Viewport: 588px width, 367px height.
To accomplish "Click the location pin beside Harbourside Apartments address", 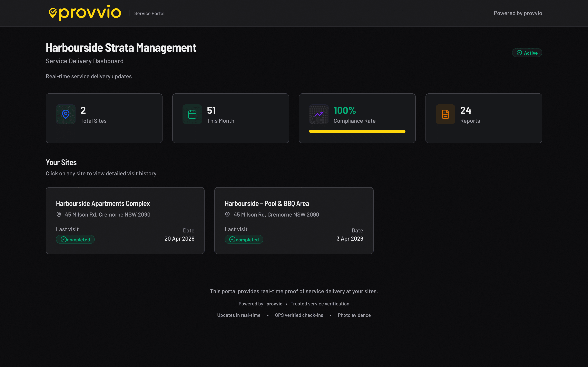I will click(59, 214).
